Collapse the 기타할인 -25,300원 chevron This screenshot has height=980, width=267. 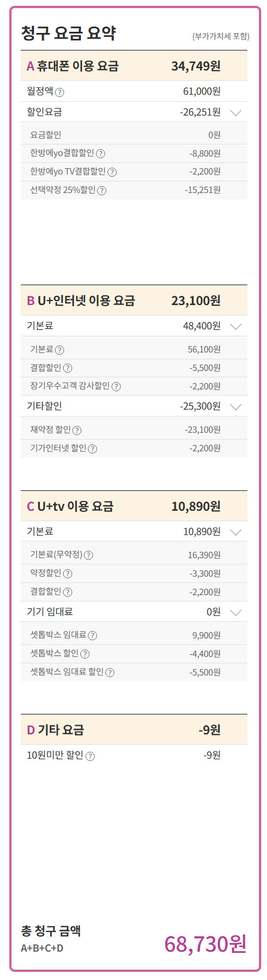[x=236, y=407]
